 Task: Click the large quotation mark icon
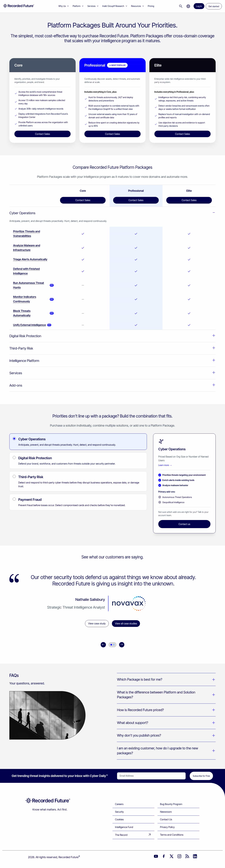(x=14, y=578)
